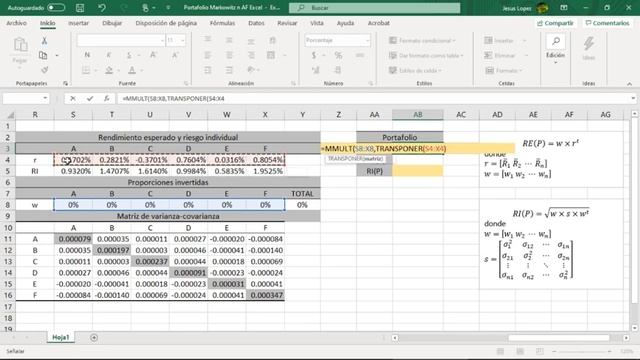640x360 pixels.
Task: Click the increase font size icon
Action: tap(153, 55)
